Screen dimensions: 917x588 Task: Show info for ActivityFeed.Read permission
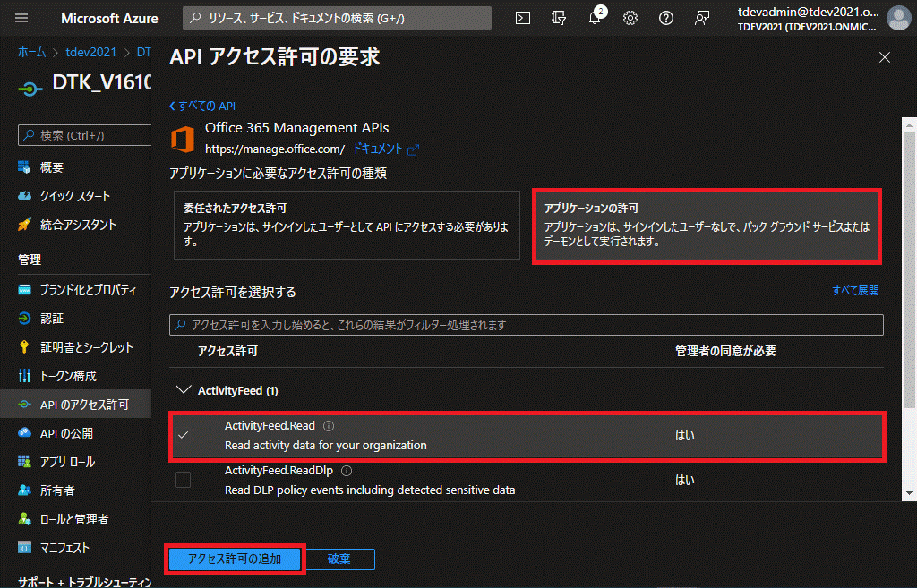[x=329, y=426]
